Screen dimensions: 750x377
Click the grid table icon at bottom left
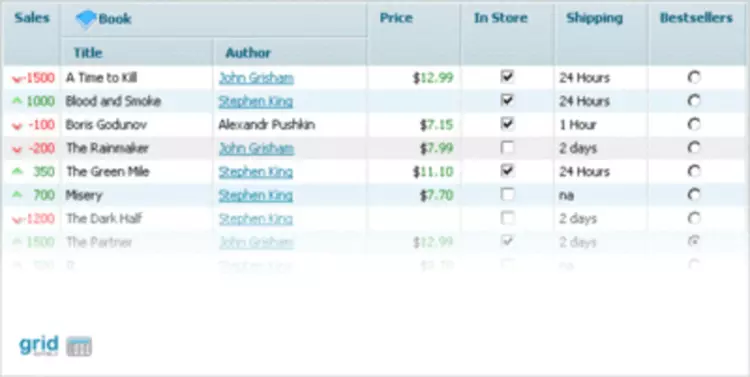(79, 346)
